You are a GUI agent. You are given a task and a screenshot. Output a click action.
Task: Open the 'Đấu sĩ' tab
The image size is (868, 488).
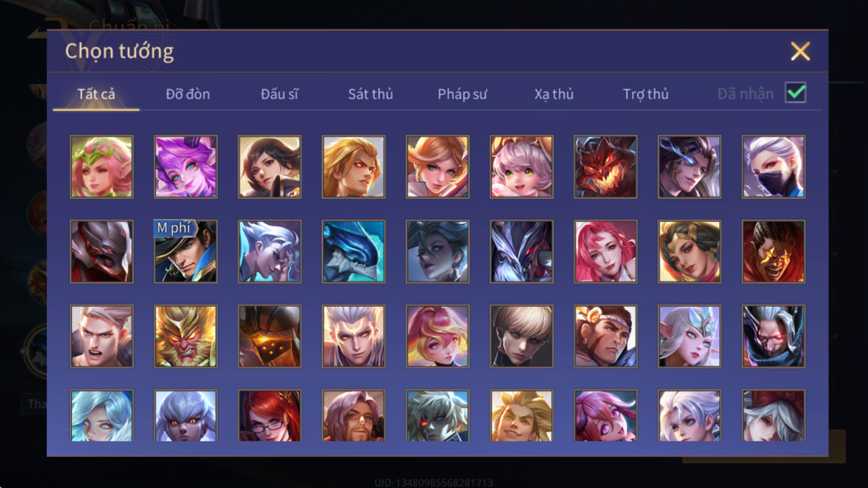[x=279, y=94]
